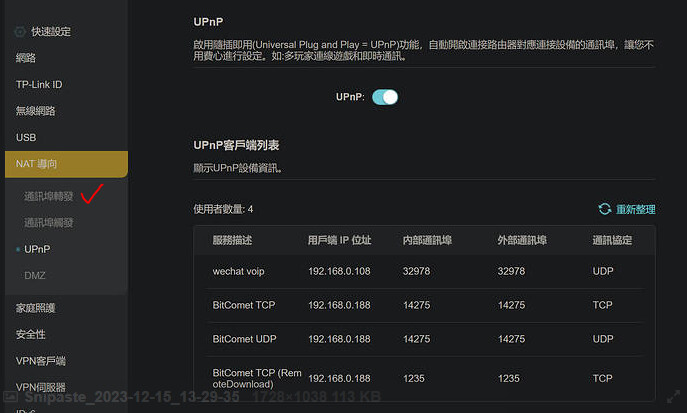687x413 pixels.
Task: Turn off the UPnP toggle switch
Action: point(385,97)
